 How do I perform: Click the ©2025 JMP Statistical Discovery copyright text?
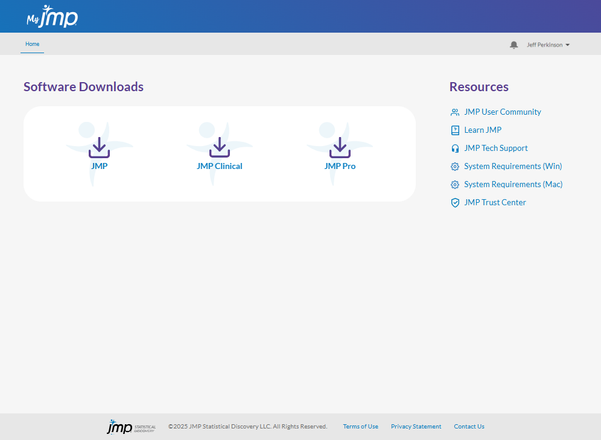248,426
